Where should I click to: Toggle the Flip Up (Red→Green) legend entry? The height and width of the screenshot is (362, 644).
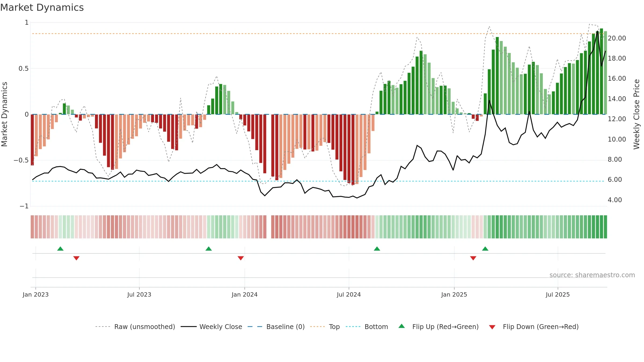pos(439,327)
